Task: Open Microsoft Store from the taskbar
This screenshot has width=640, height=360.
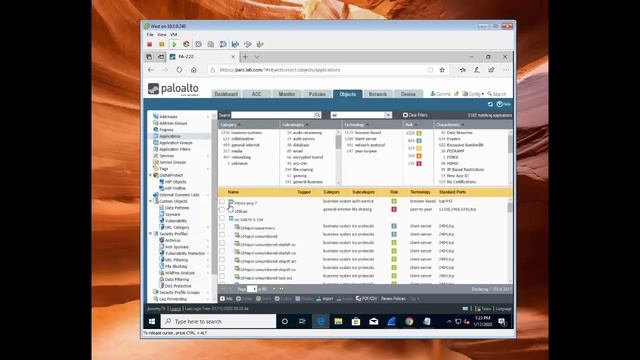Action: pyautogui.click(x=356, y=322)
